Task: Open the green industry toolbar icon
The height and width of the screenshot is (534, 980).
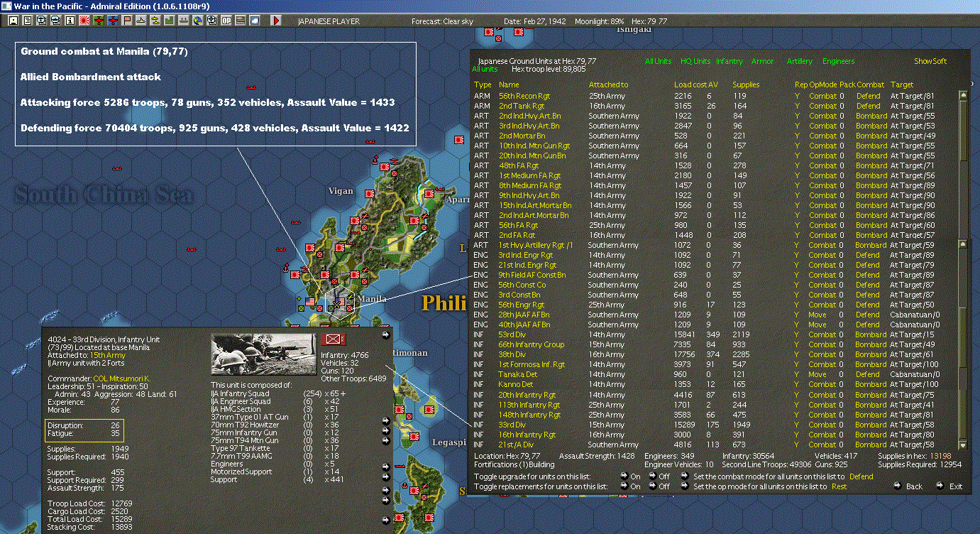Action: 170,20
